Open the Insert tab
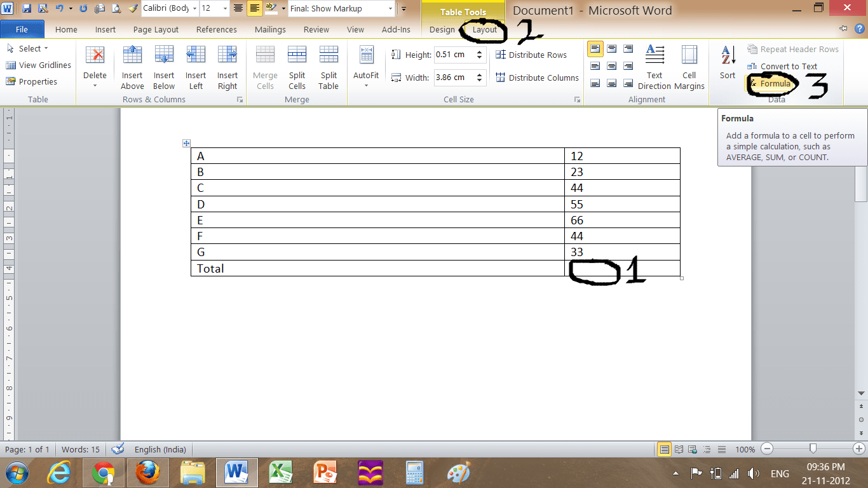 click(x=105, y=29)
